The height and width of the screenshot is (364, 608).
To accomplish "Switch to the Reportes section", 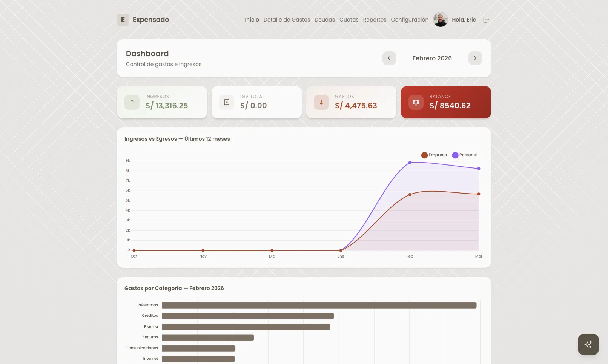I will pyautogui.click(x=375, y=20).
